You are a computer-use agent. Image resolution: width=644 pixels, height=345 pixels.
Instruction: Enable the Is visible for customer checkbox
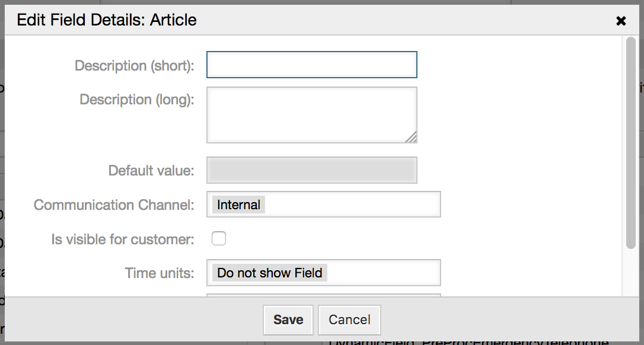[218, 238]
